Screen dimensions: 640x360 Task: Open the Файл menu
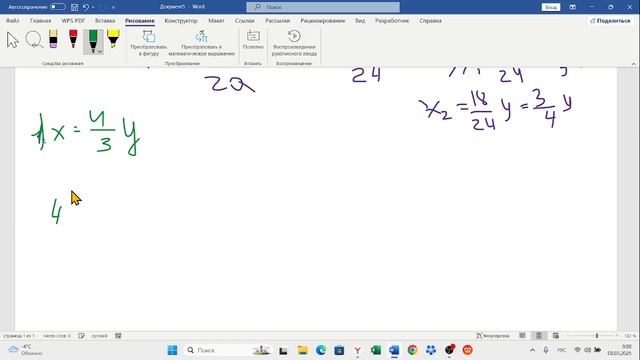tap(13, 21)
